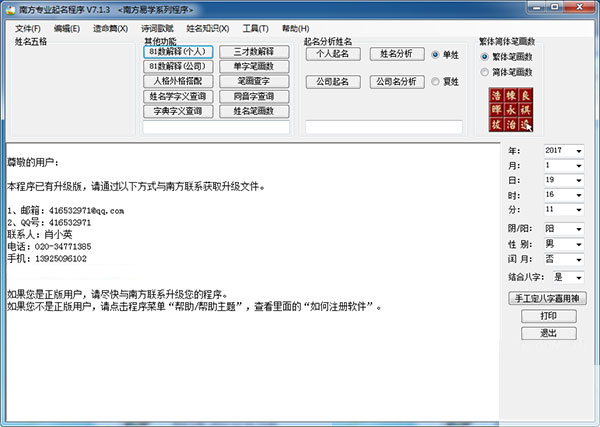Open the 阴/阳 dropdown
600x427 pixels.
click(564, 229)
